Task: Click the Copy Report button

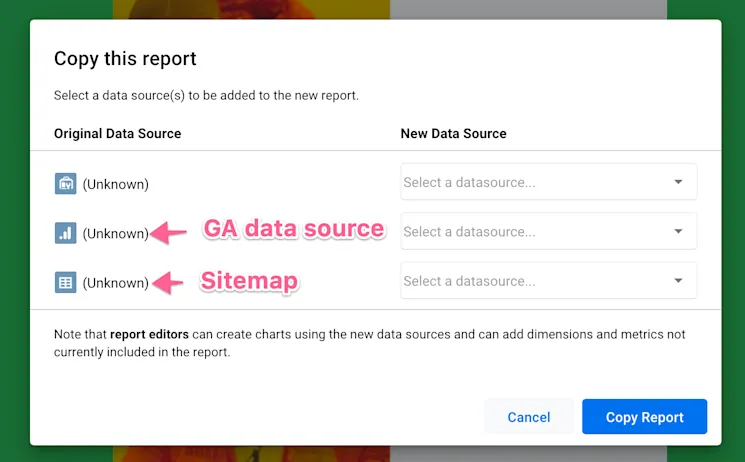Action: (644, 417)
